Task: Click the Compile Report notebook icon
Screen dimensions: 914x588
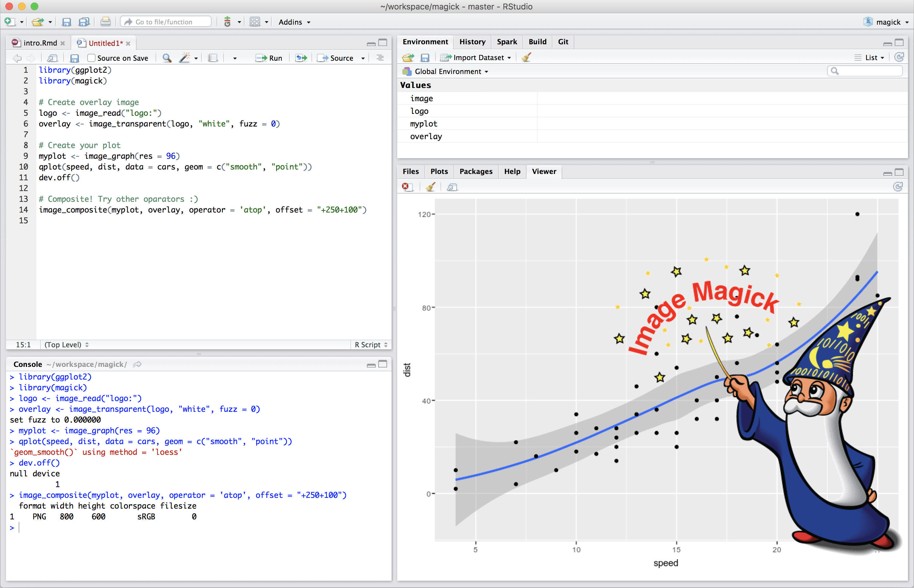Action: pyautogui.click(x=213, y=58)
